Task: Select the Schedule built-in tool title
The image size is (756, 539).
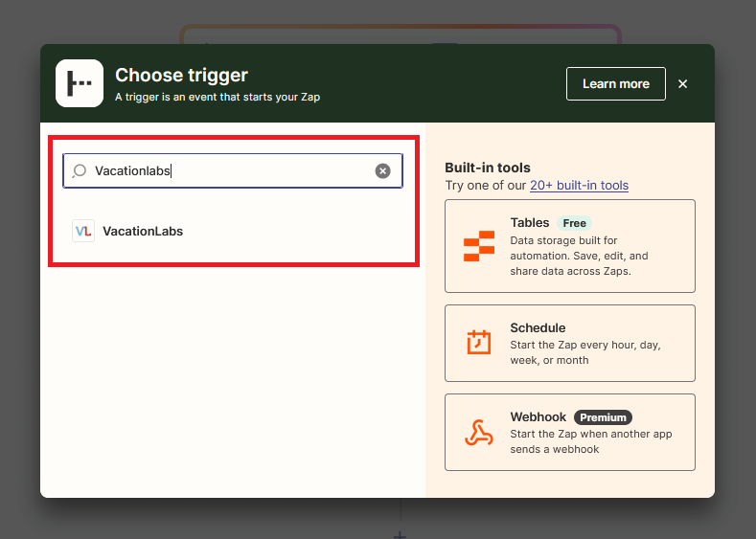Action: 538,327
